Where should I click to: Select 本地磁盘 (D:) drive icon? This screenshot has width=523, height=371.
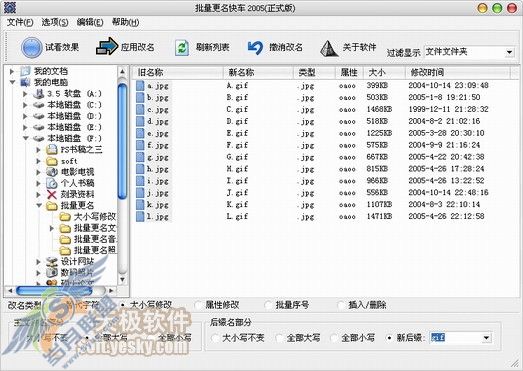point(39,116)
